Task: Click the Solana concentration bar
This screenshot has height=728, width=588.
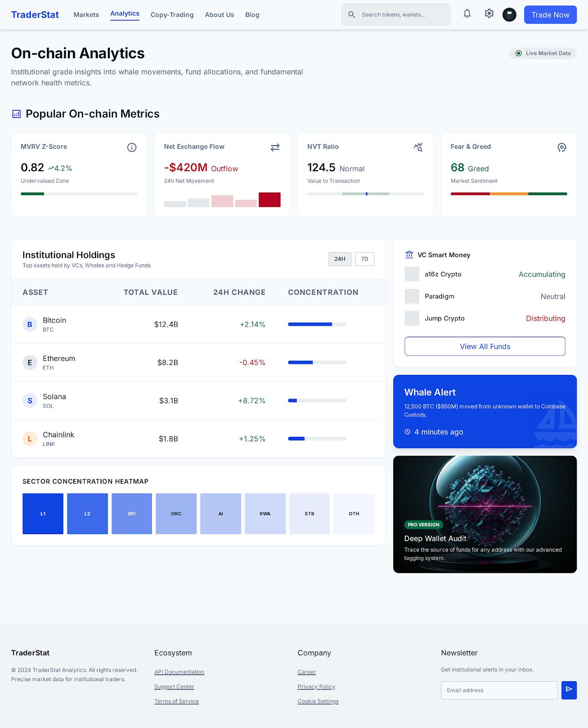Action: click(x=317, y=401)
